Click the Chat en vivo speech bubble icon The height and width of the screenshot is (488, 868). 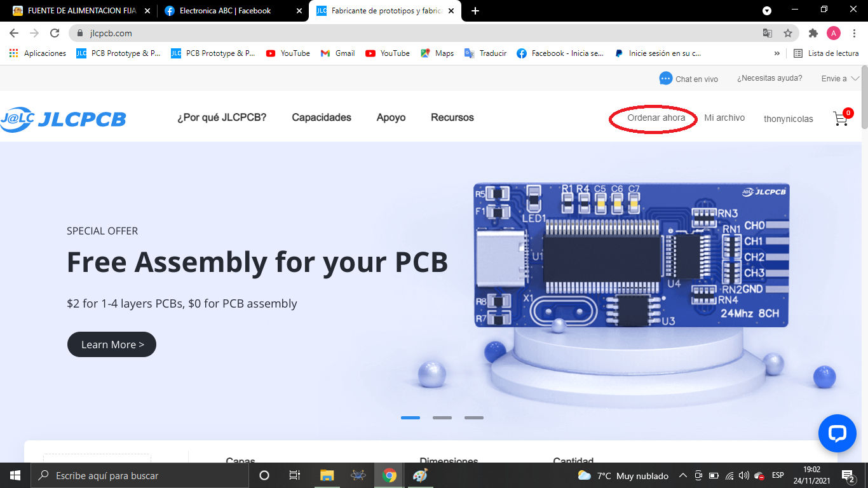[x=665, y=78]
